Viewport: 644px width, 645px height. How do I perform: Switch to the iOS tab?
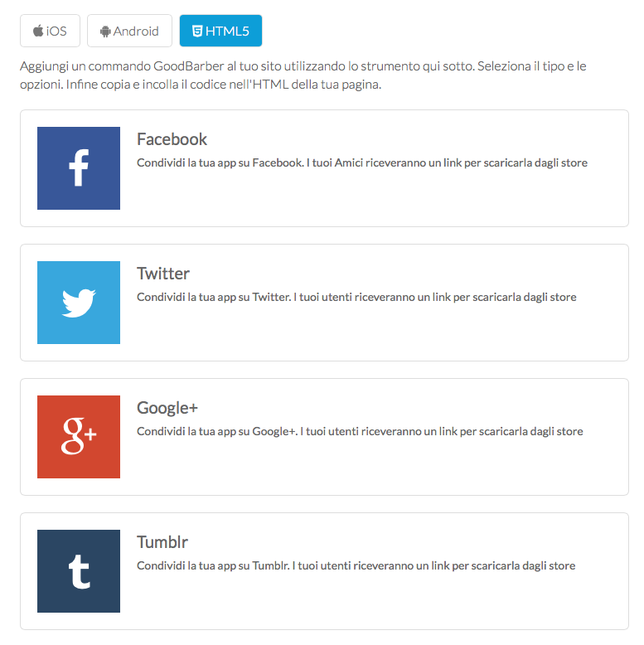click(50, 32)
